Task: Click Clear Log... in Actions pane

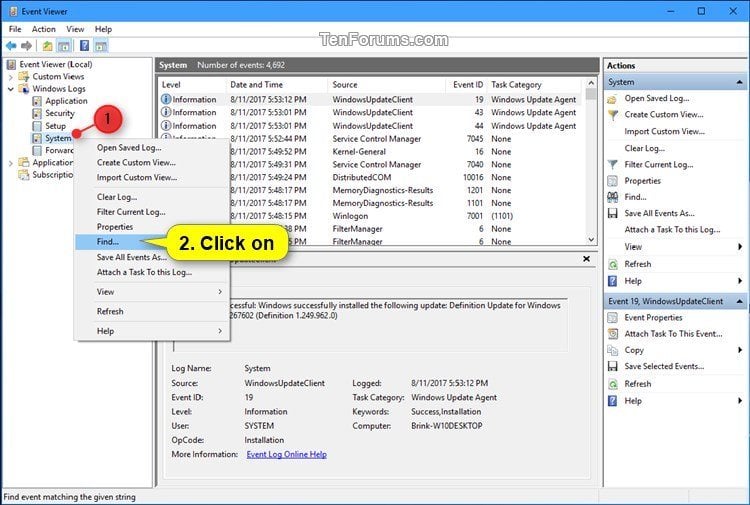Action: tap(644, 148)
